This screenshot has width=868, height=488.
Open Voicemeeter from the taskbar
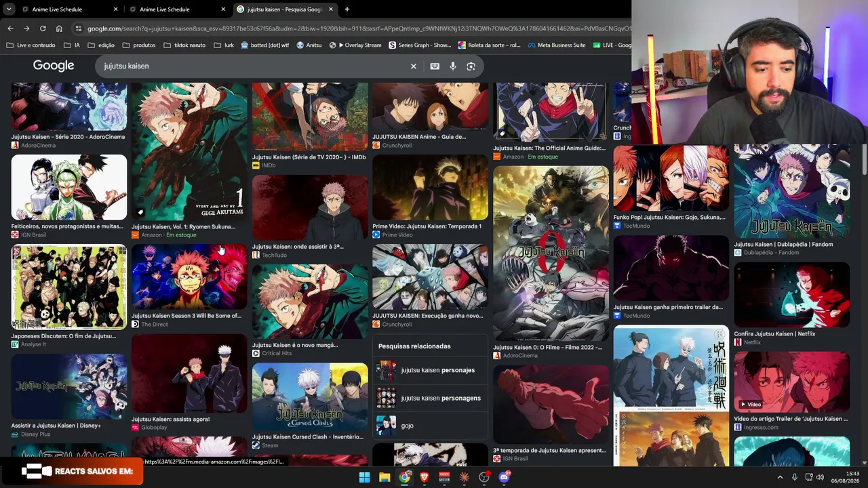click(444, 477)
